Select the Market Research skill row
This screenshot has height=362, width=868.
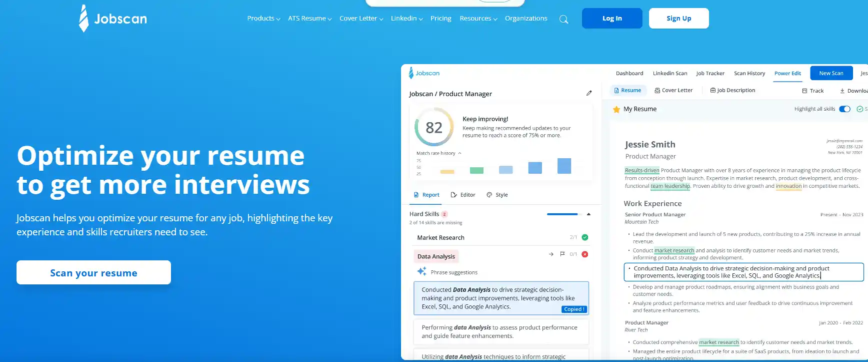click(501, 237)
